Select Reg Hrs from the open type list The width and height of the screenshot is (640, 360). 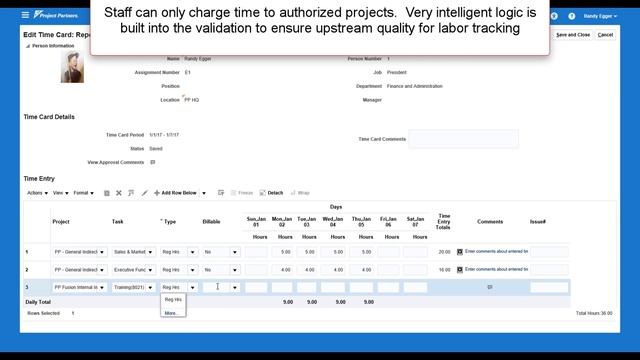pos(173,300)
